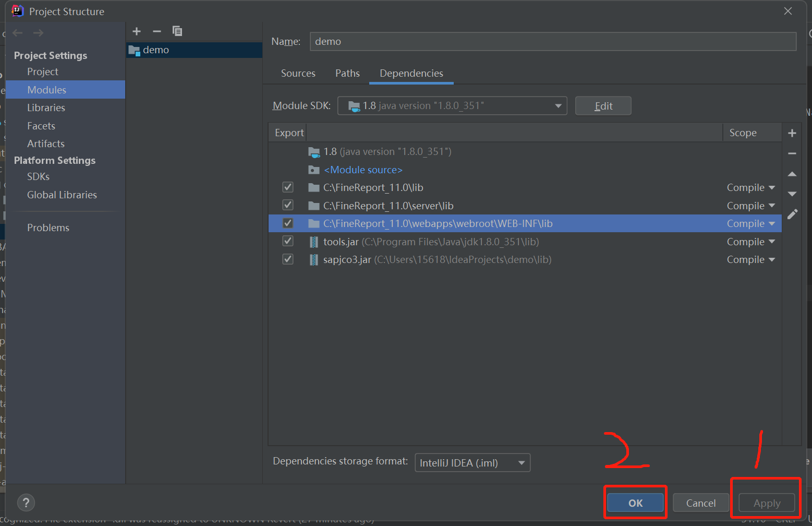Toggle export for webroot\WEB-INF\lib entry
The image size is (812, 526).
tap(288, 223)
